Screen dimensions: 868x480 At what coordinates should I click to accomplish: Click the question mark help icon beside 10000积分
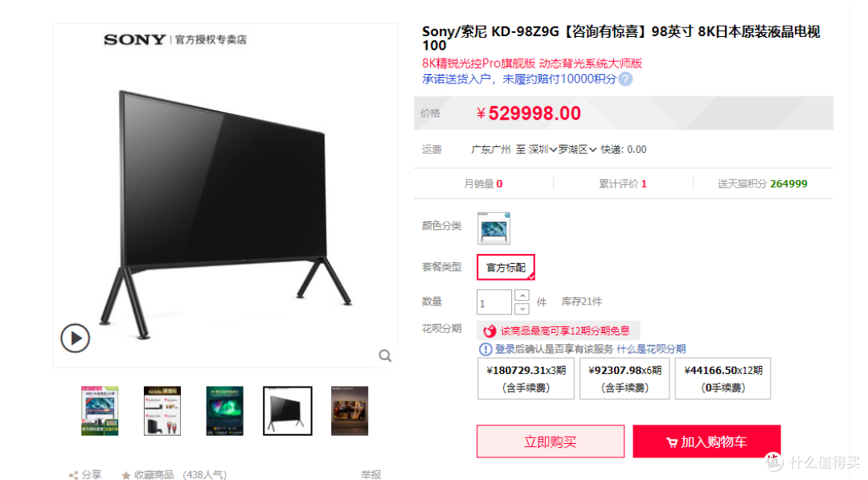point(625,79)
